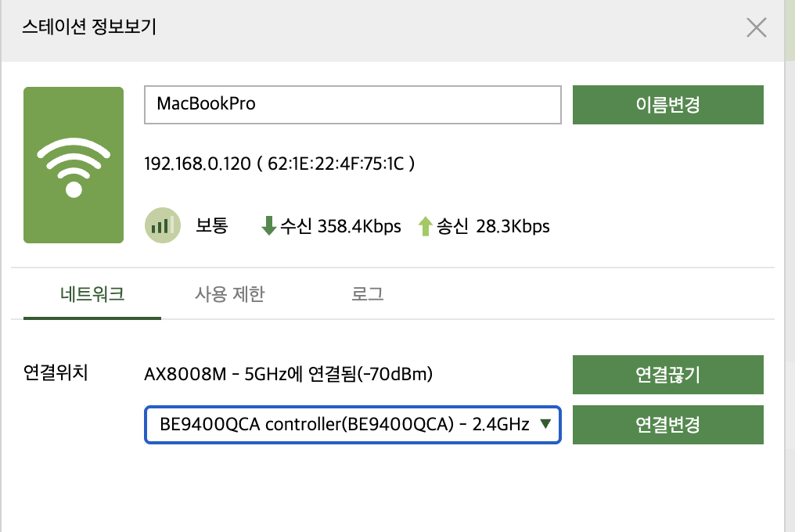The image size is (795, 532).
Task: Click the 연결변경 button
Action: (x=667, y=425)
